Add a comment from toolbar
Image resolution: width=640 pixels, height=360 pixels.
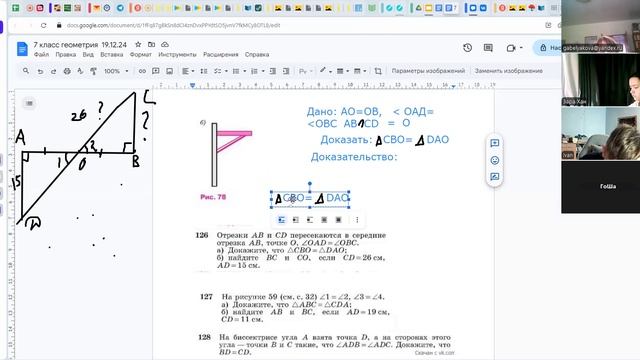156,71
